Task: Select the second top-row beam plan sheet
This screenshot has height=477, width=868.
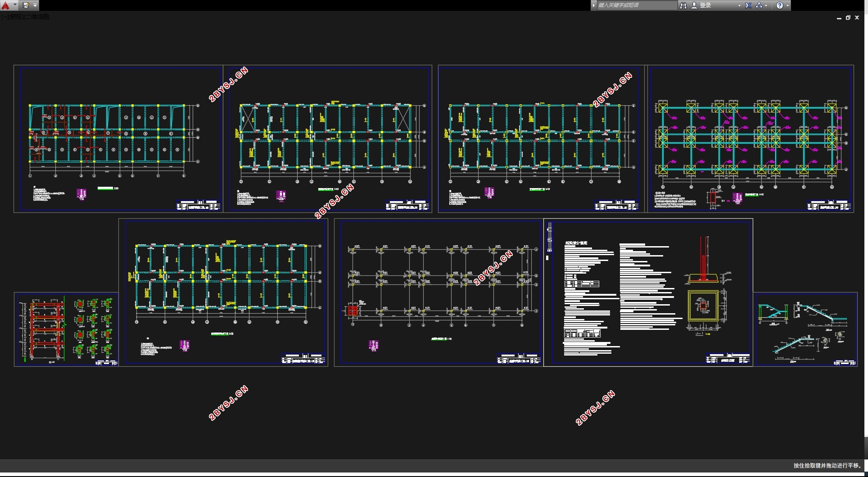Action: click(328, 139)
